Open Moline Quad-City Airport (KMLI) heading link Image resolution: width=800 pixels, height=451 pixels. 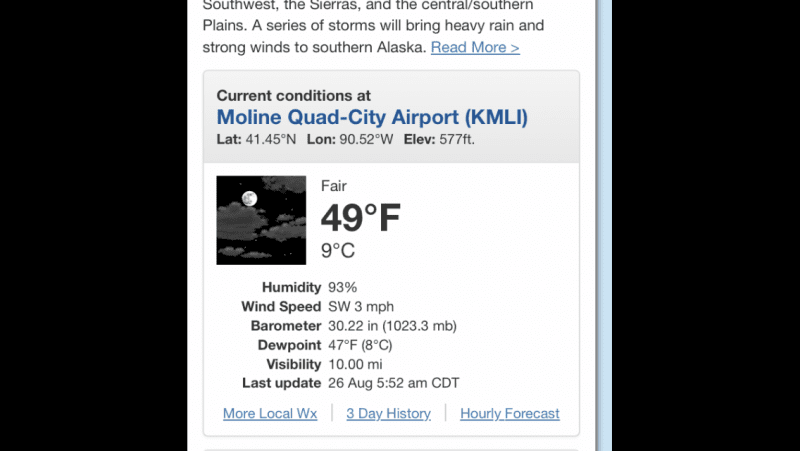(372, 117)
